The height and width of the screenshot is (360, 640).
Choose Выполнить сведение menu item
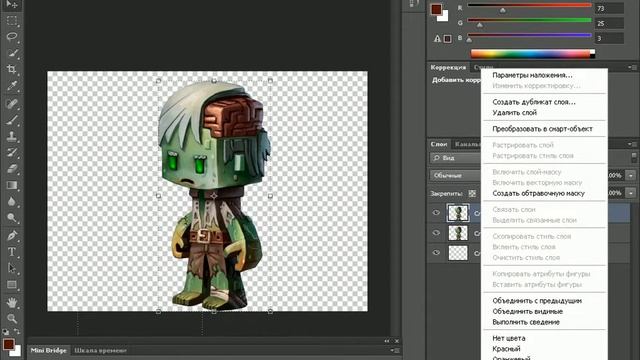pyautogui.click(x=526, y=322)
